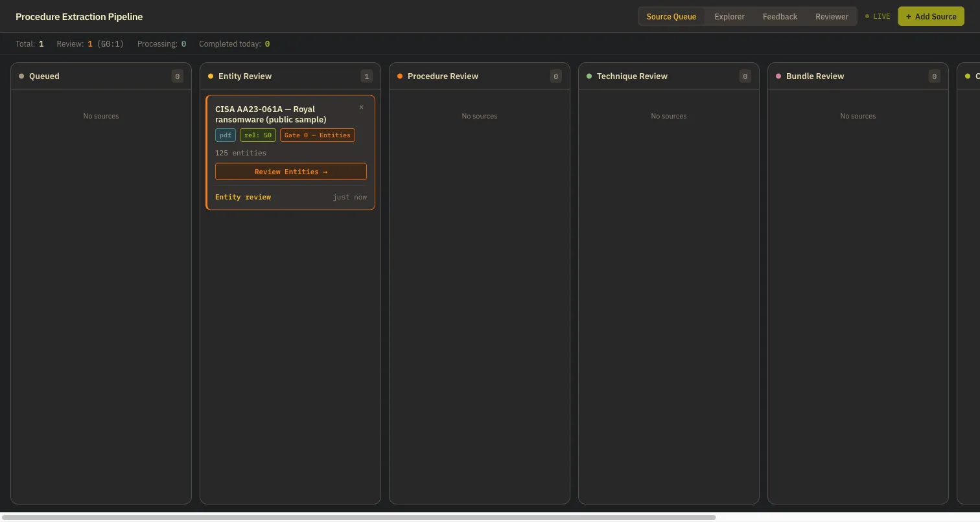
Task: Dismiss the CISA AA23-061A card with ×
Action: coord(362,108)
